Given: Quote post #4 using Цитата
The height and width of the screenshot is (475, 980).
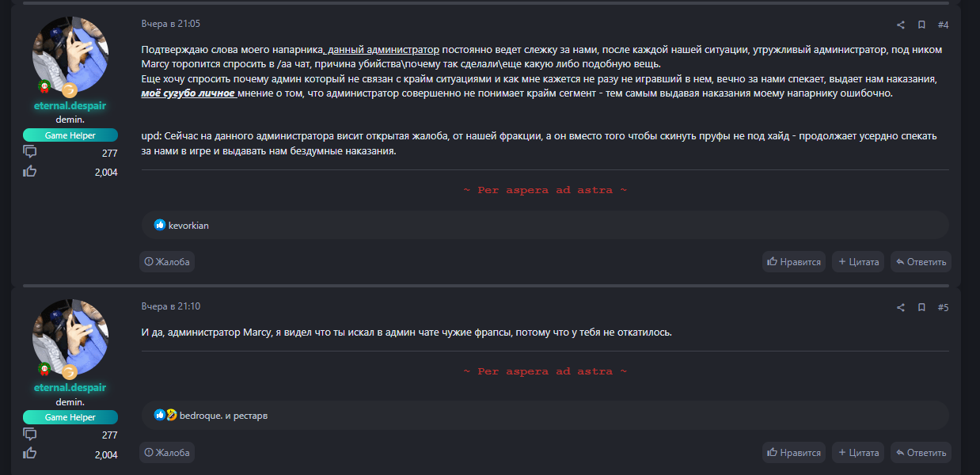Looking at the screenshot, I should pos(858,261).
